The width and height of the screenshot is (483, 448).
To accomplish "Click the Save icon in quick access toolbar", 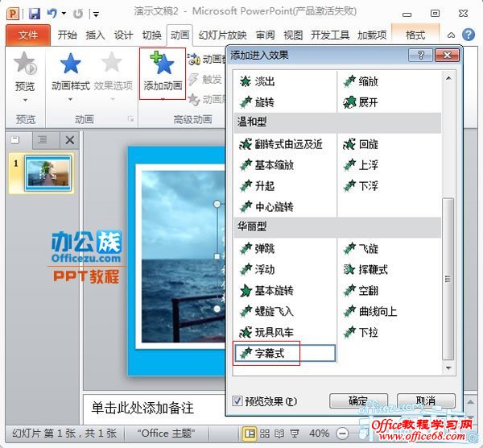I will click(35, 14).
